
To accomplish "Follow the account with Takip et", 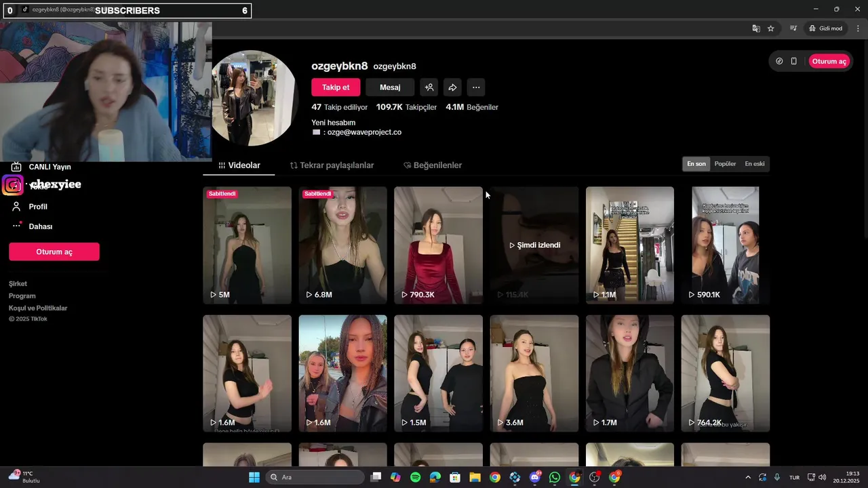I will (336, 87).
